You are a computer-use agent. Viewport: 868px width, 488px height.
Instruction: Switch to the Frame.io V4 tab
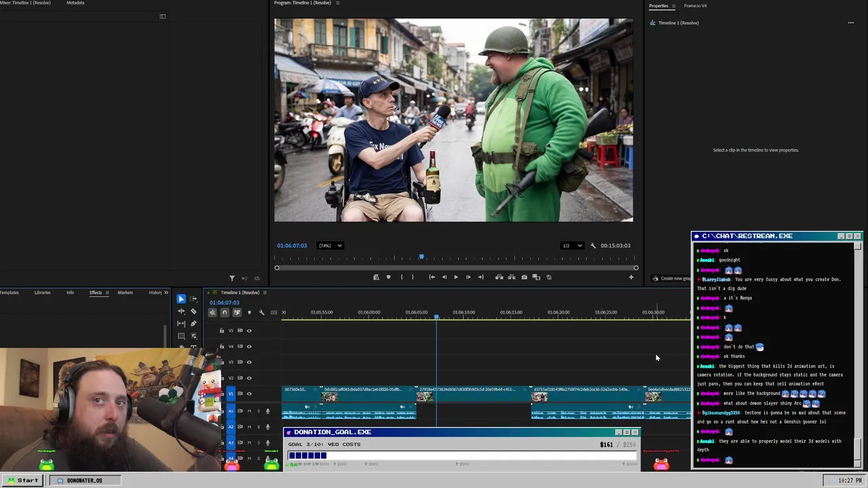tap(695, 5)
